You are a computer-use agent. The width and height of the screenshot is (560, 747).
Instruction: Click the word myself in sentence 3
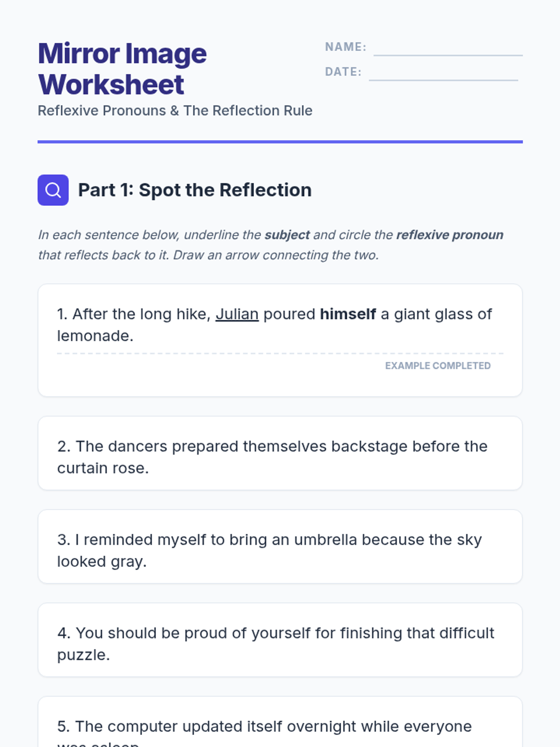pos(182,540)
